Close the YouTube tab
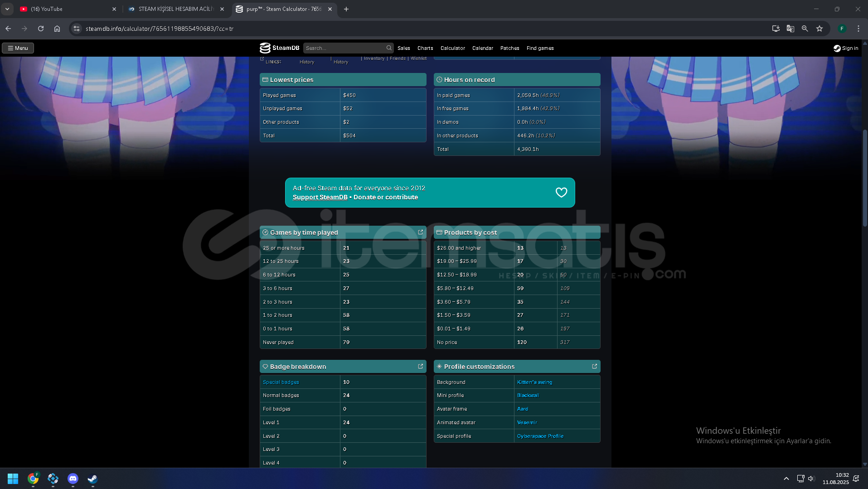Image resolution: width=868 pixels, height=489 pixels. point(114,9)
